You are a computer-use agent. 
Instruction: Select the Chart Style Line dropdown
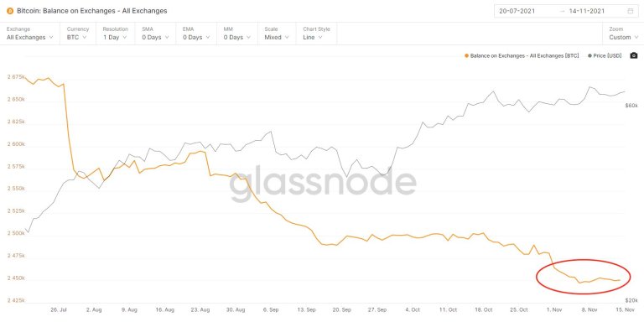tap(316, 34)
